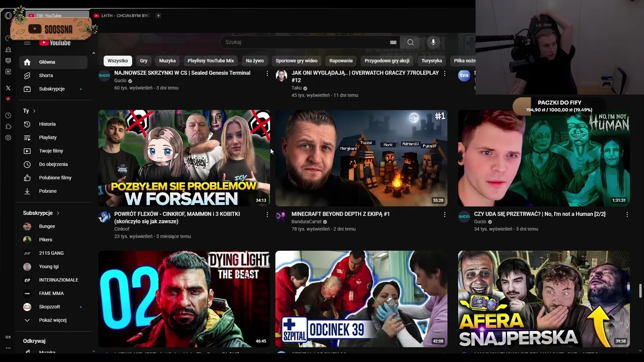The width and height of the screenshot is (644, 362).
Task: Open options menu for NAJNOWSZE SKRZYNKI W CS video
Action: point(267,73)
